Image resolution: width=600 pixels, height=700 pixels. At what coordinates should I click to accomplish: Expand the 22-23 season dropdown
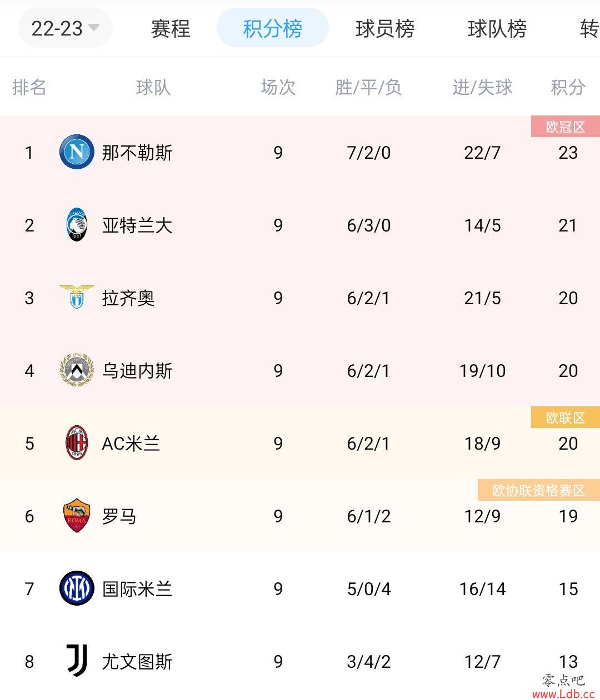(x=65, y=28)
